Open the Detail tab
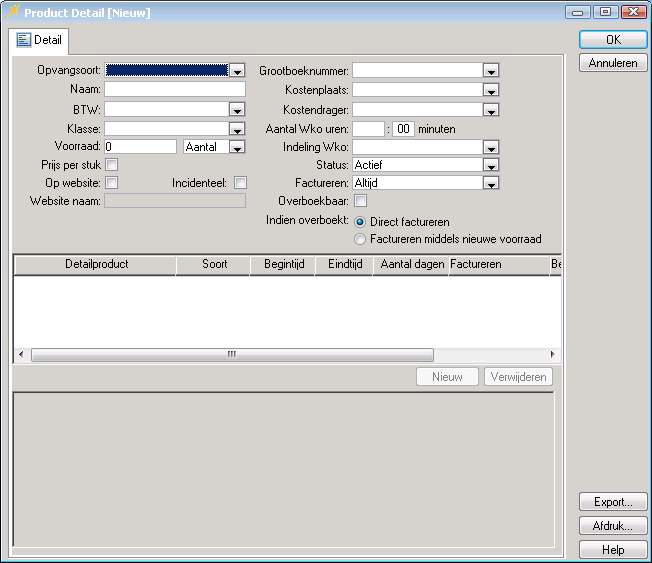 coord(39,40)
